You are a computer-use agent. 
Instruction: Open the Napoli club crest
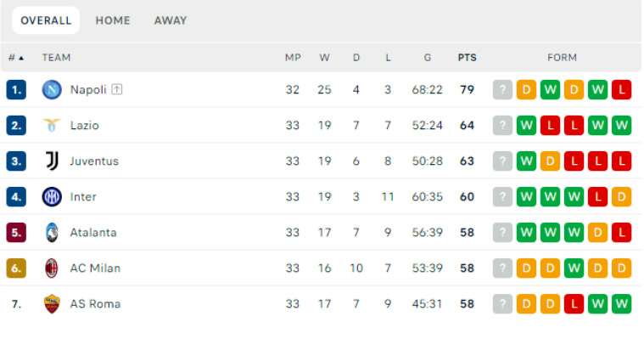[x=52, y=90]
